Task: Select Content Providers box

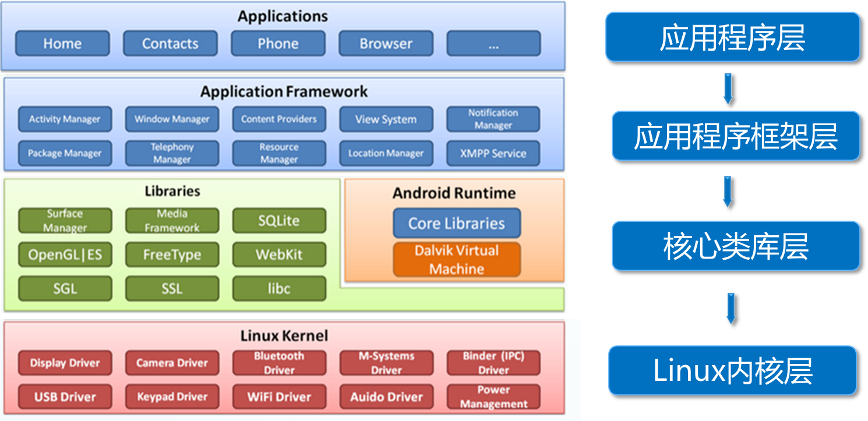Action: click(x=279, y=119)
